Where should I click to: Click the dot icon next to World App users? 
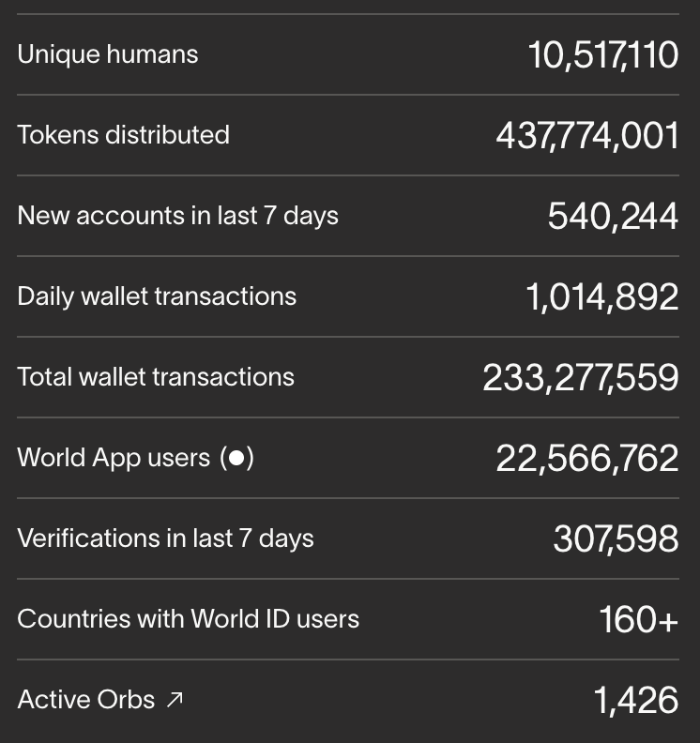[237, 458]
